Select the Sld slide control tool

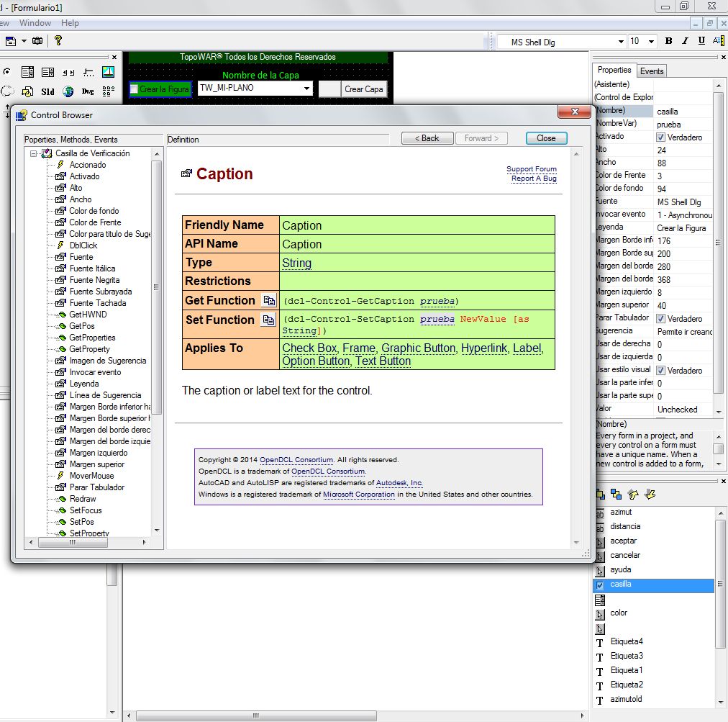47,91
